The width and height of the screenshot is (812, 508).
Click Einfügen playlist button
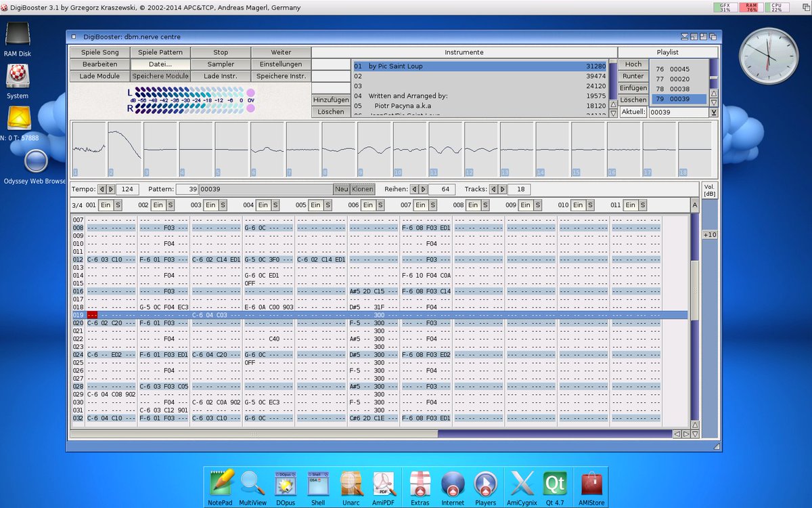coord(633,88)
